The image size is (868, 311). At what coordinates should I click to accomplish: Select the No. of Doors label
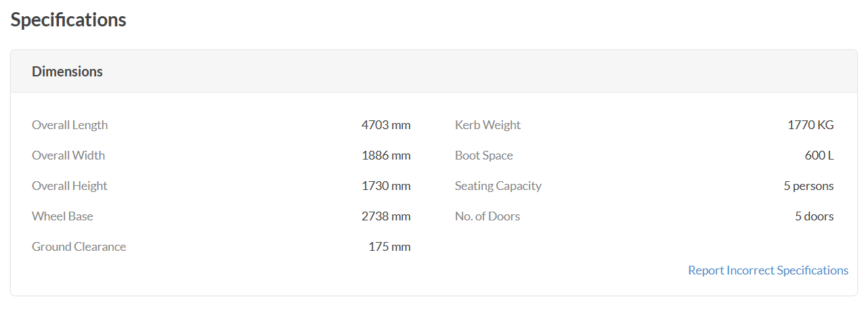(487, 216)
